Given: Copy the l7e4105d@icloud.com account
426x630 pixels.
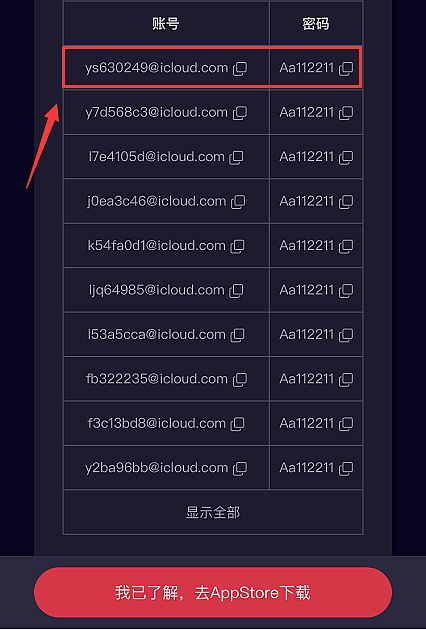Looking at the screenshot, I should pos(236,157).
